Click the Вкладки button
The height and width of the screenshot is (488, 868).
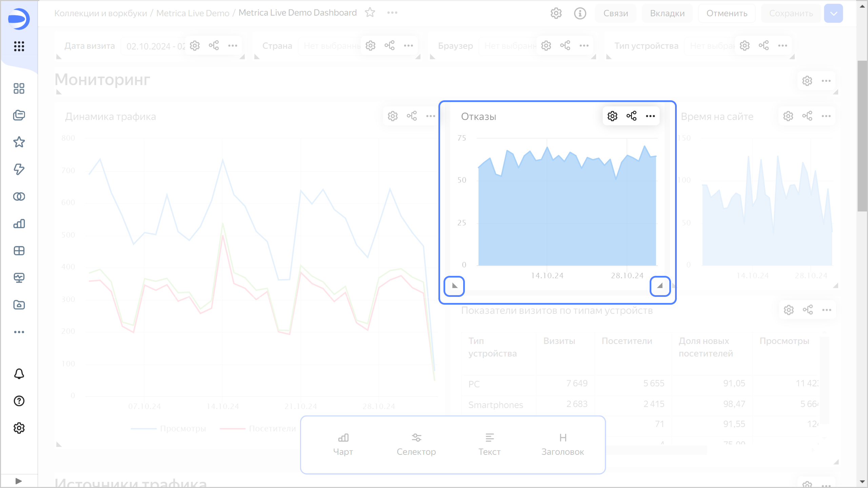[x=667, y=13]
